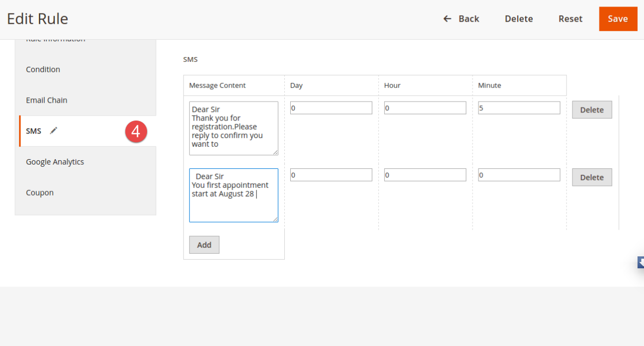Screen dimensions: 644x346
Task: Go to the Coupon tab
Action: [40, 193]
